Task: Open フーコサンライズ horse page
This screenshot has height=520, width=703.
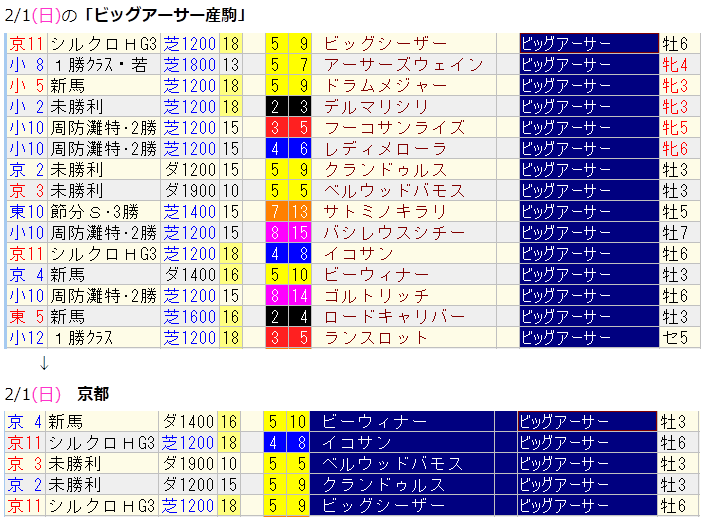Action: pyautogui.click(x=394, y=128)
